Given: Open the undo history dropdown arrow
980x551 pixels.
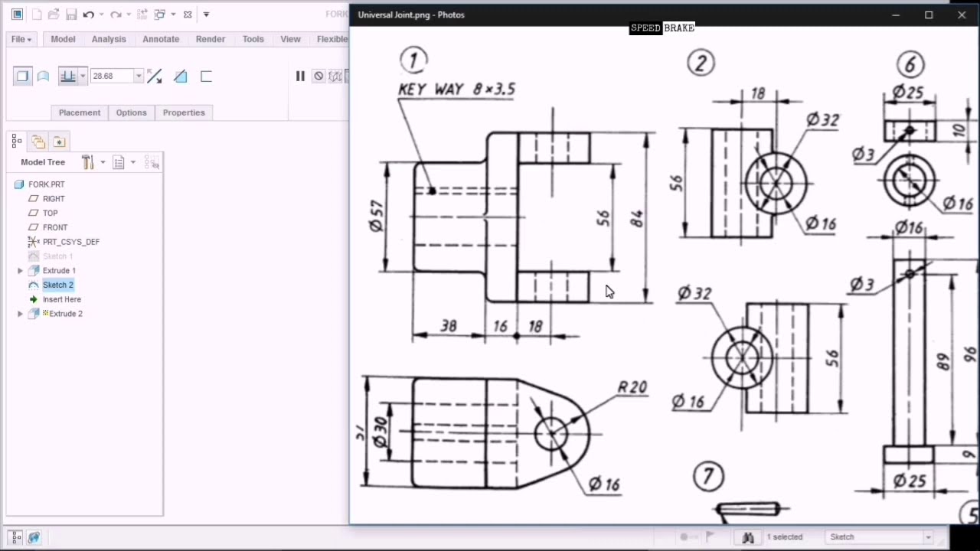Looking at the screenshot, I should point(100,15).
